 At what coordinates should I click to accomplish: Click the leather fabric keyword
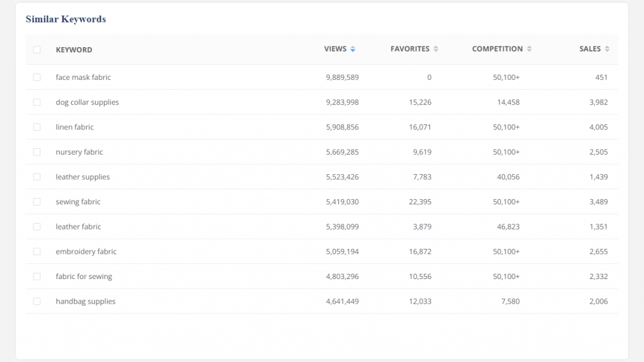pos(78,227)
